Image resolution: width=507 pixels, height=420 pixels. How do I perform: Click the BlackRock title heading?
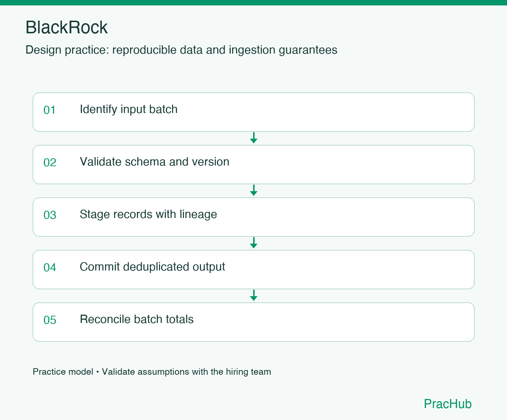67,28
